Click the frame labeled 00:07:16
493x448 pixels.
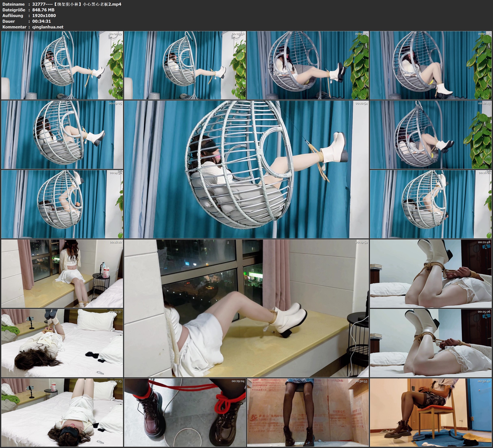[x=431, y=65]
